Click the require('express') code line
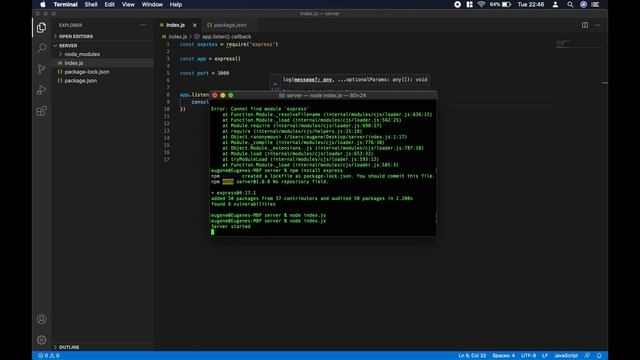 229,44
